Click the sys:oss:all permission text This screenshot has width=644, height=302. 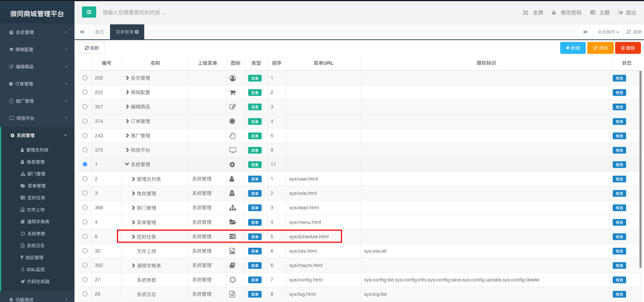coord(375,251)
